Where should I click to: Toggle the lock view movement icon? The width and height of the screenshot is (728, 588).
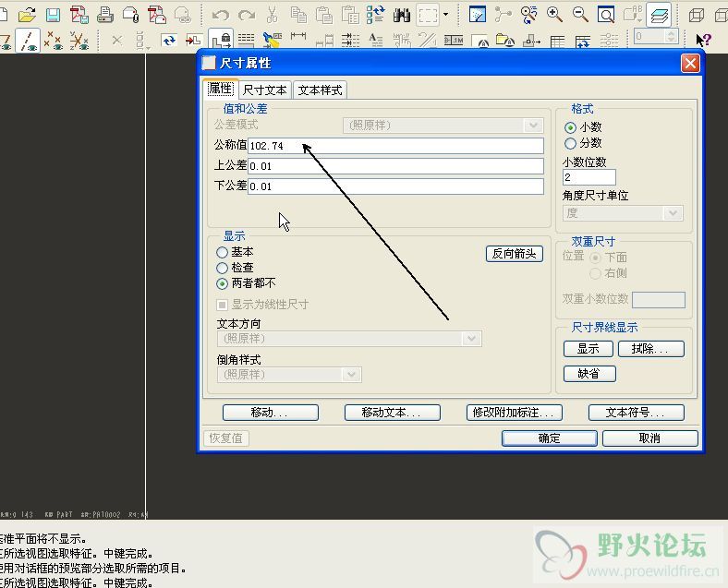(220, 40)
